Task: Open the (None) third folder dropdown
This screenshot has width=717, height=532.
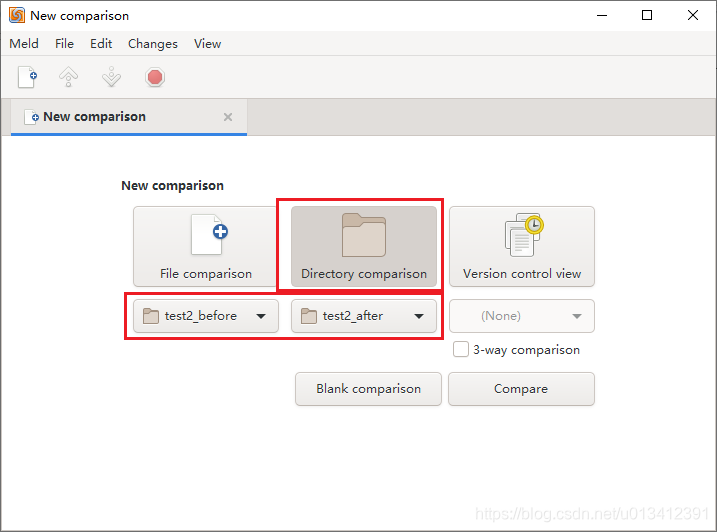Action: point(522,316)
